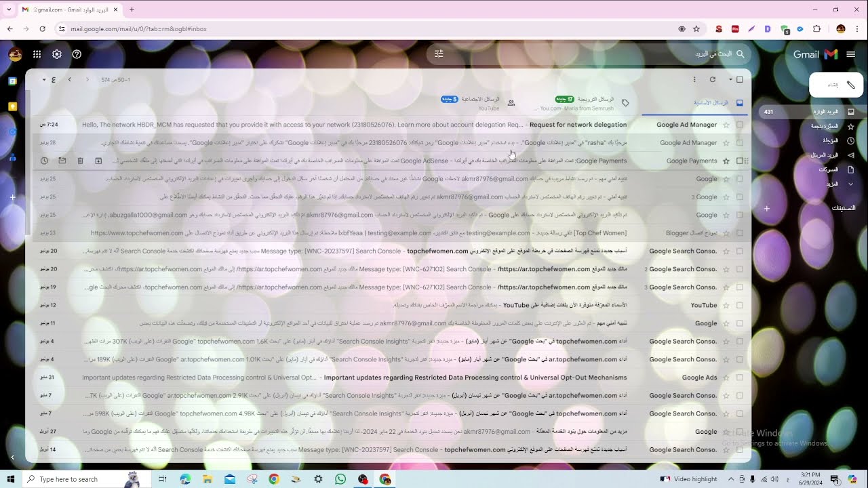The height and width of the screenshot is (488, 868).
Task: Open Gmail Help question mark icon
Action: point(77,54)
